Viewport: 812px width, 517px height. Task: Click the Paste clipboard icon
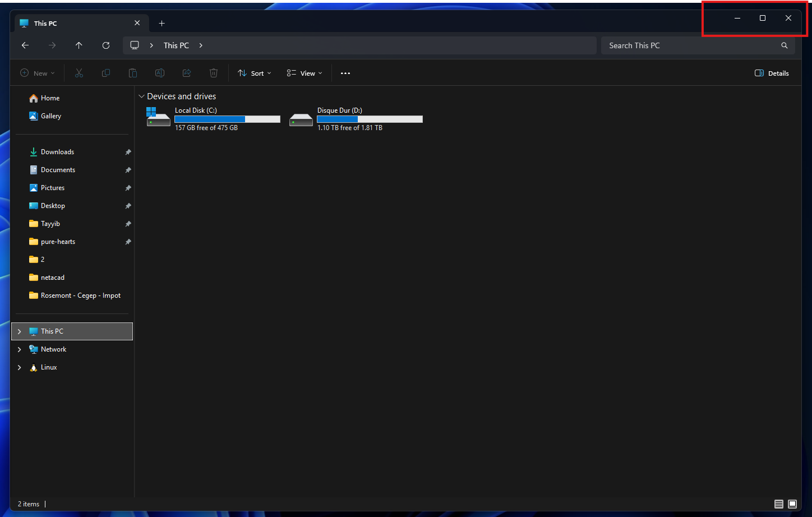pos(133,73)
